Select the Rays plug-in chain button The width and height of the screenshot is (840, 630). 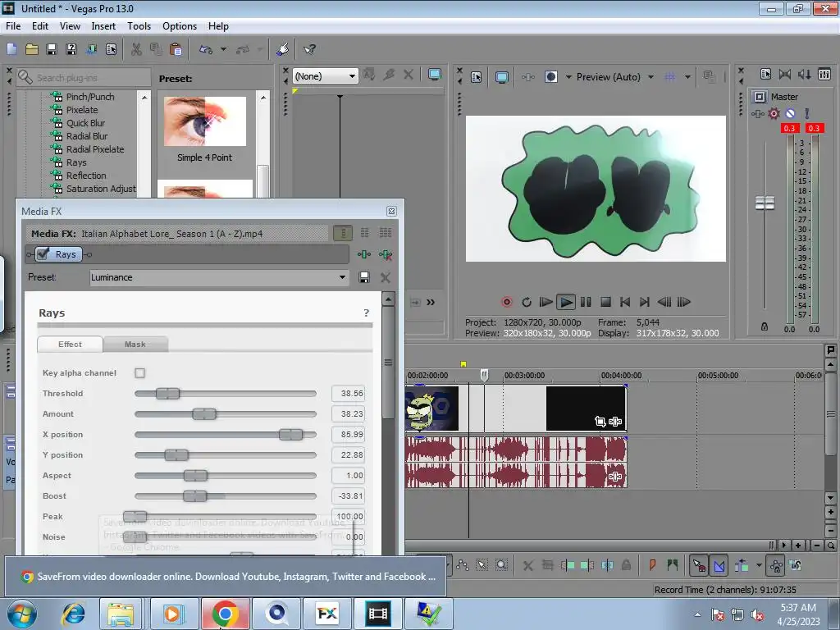click(x=59, y=254)
